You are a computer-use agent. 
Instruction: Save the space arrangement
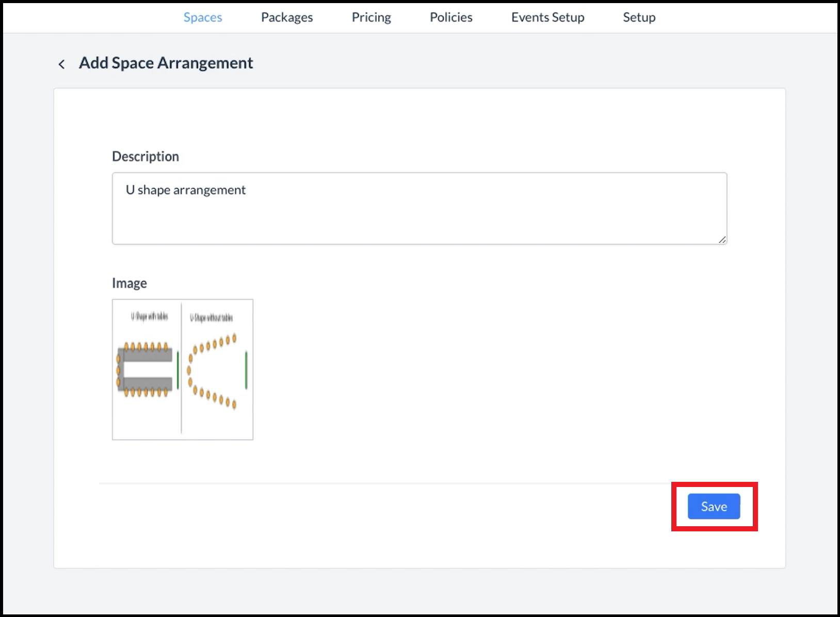point(714,507)
